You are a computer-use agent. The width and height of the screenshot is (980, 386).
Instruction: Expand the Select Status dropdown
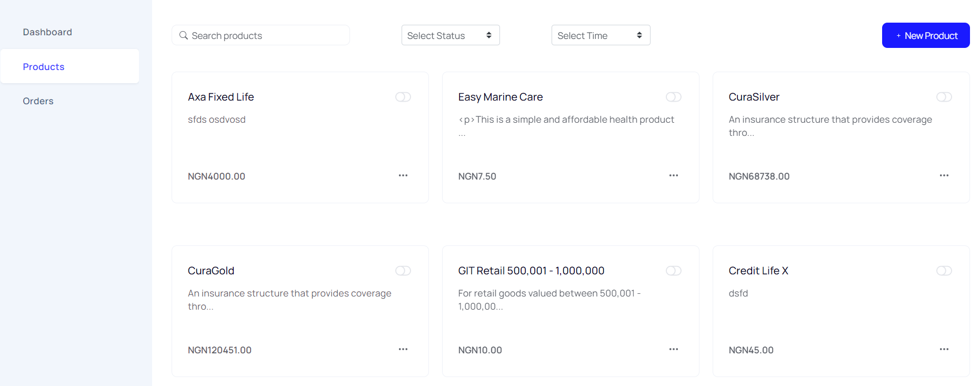coord(451,35)
